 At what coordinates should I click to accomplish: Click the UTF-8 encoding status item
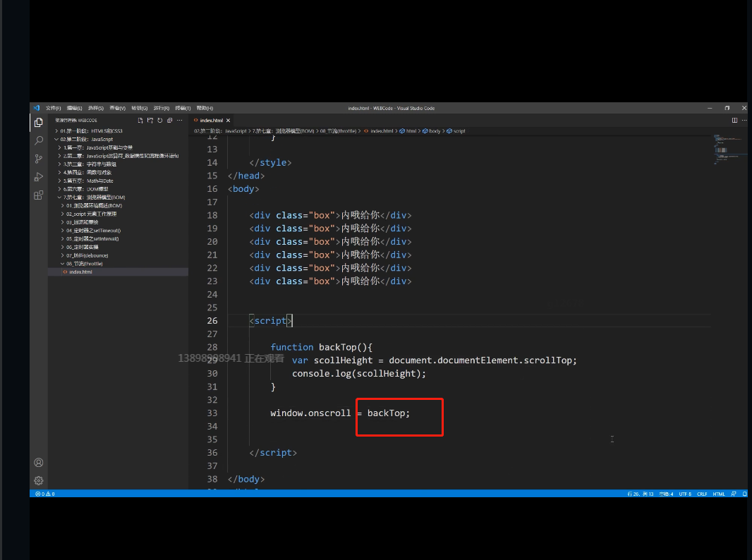click(x=685, y=494)
